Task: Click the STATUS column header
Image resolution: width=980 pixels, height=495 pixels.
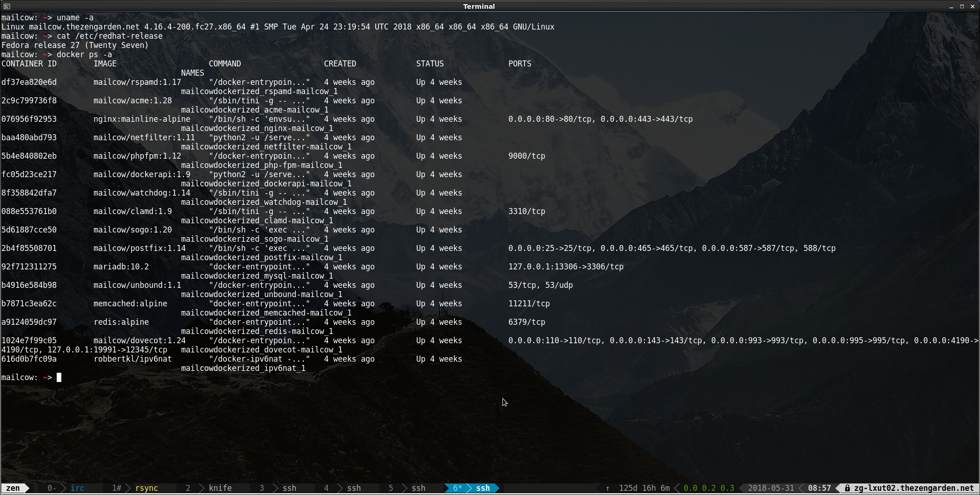Action: coord(430,64)
